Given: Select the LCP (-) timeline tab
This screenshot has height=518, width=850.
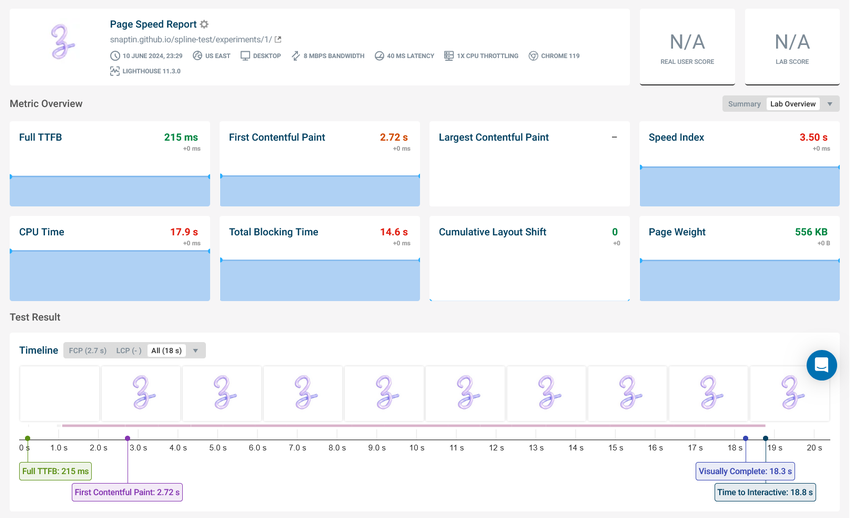Looking at the screenshot, I should (128, 351).
